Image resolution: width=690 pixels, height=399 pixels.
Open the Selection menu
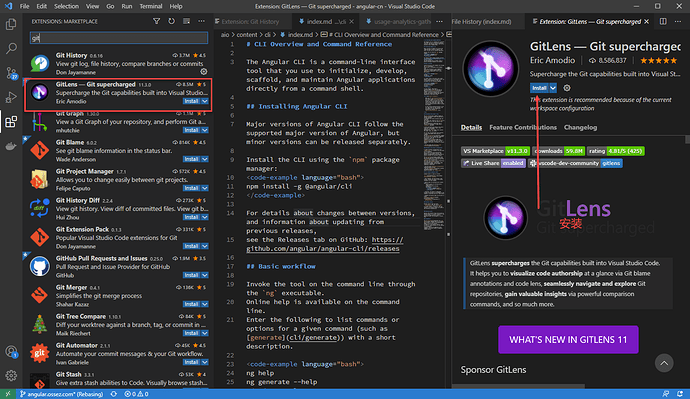click(66, 6)
